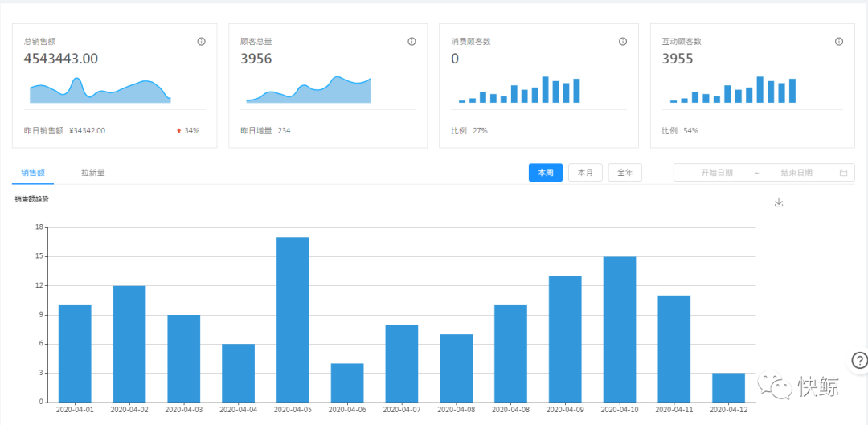The width and height of the screenshot is (868, 425).
Task: Click the 总销售额 area sparkline chart
Action: tap(100, 92)
